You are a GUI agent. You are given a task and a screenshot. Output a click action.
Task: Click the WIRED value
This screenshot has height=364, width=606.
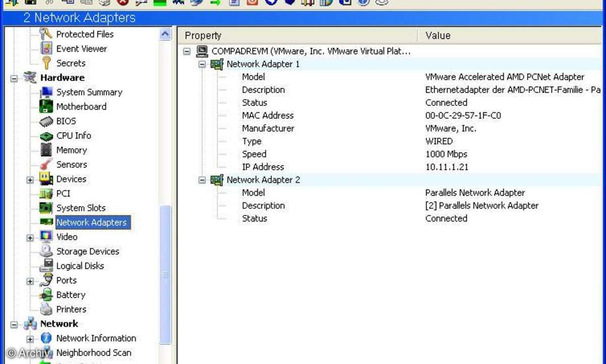click(x=439, y=142)
